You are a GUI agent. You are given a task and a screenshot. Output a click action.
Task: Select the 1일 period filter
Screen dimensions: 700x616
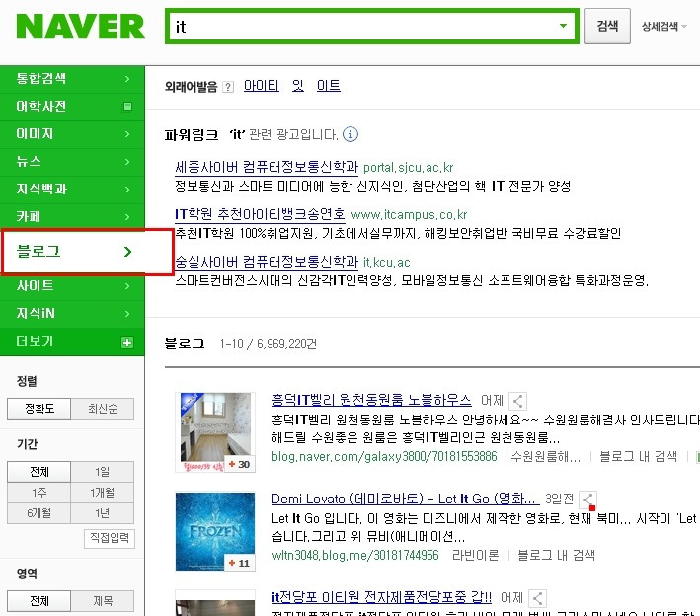coord(103,472)
